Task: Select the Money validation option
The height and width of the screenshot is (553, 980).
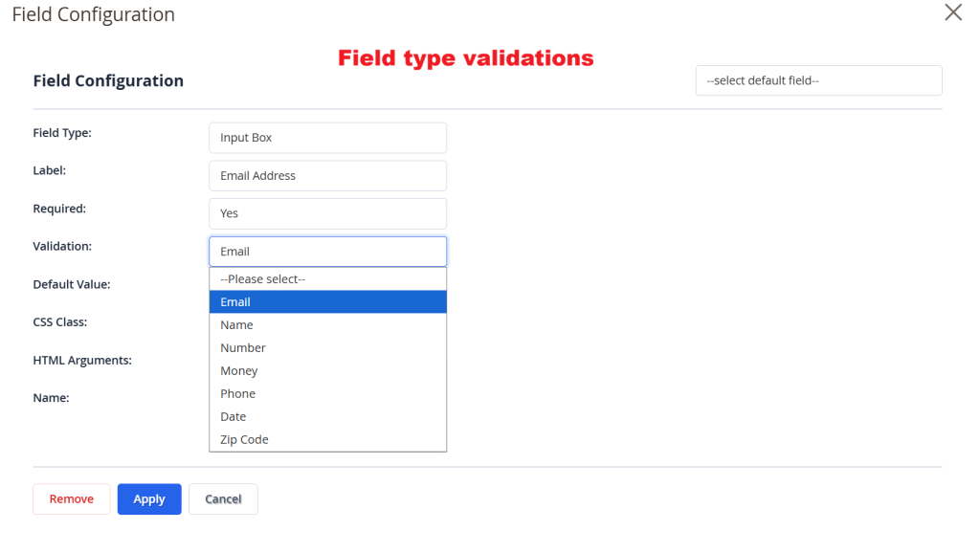Action: (x=327, y=370)
